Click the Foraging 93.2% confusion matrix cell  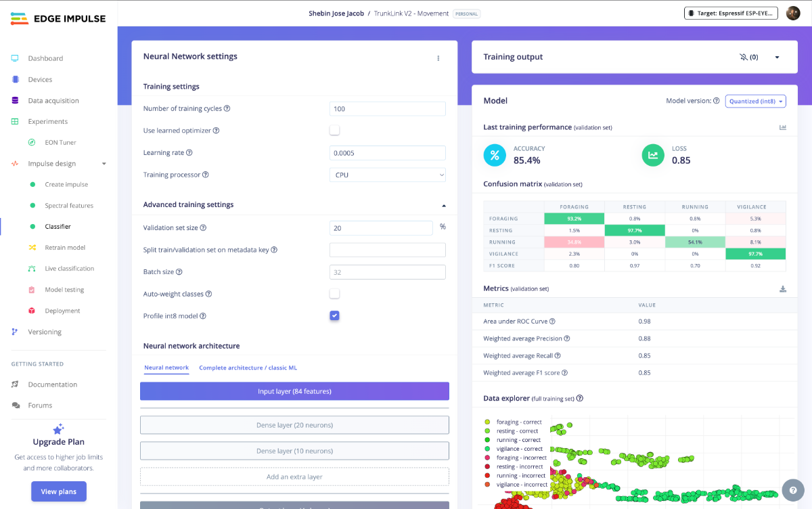(x=574, y=219)
